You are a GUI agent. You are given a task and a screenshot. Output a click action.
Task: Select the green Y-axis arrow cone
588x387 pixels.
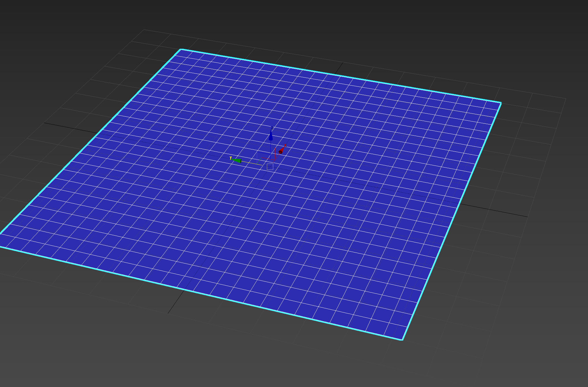(238, 160)
